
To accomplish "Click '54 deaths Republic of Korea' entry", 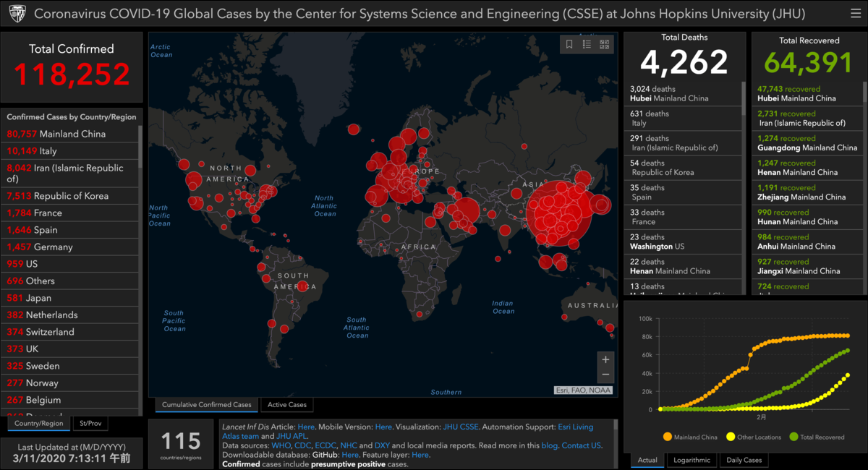I will (683, 168).
